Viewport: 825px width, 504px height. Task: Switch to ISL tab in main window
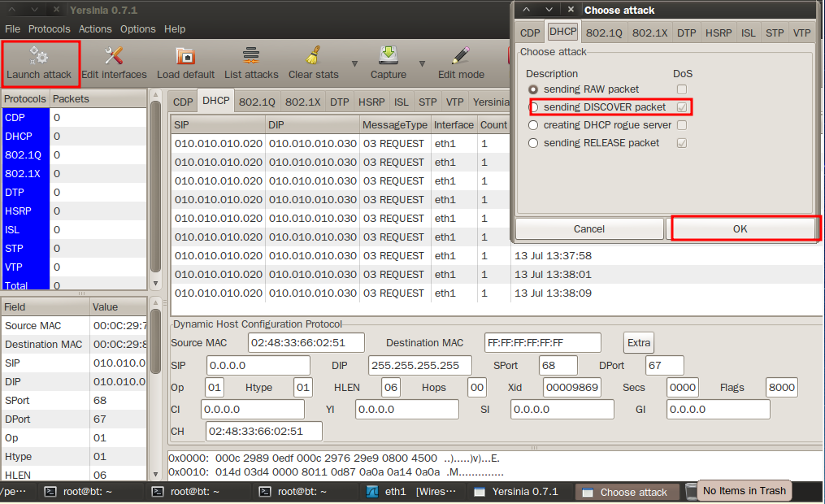coord(401,102)
